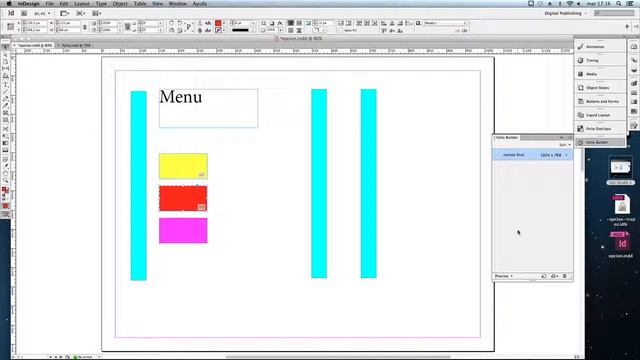Select the Folio Builder panel tab
The width and height of the screenshot is (640, 360).
[507, 138]
